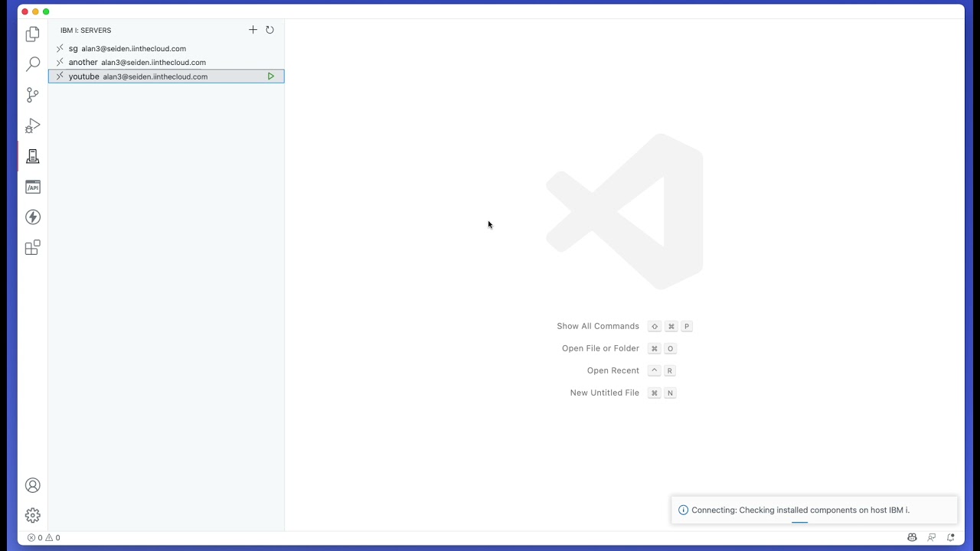
Task: Click the connection icon beside sg
Action: tap(60, 48)
